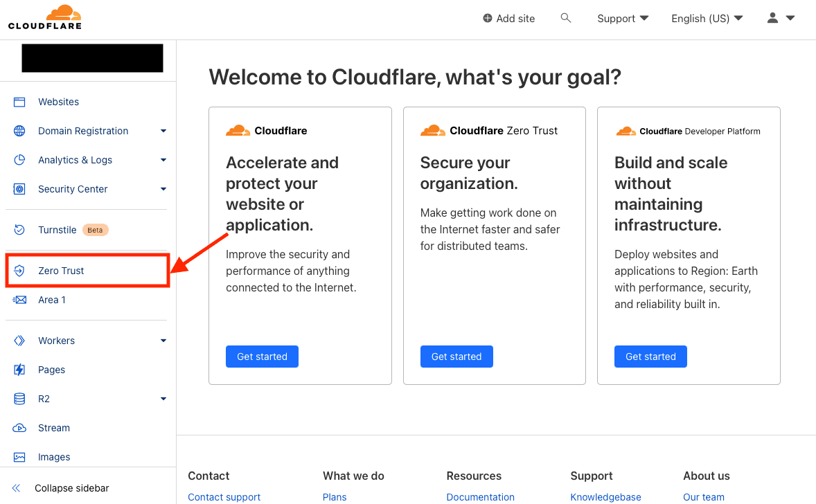Open the Support dropdown menu
The image size is (816, 504).
tap(623, 19)
